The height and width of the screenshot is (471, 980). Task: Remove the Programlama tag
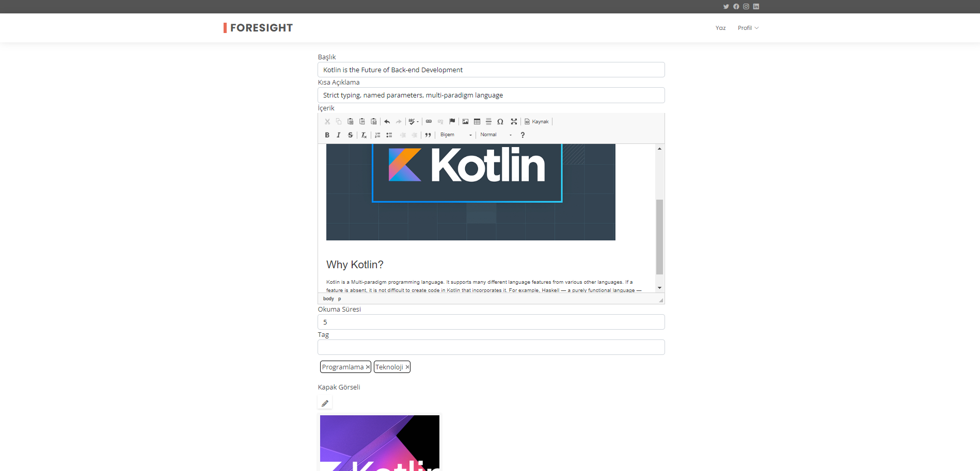tap(367, 367)
